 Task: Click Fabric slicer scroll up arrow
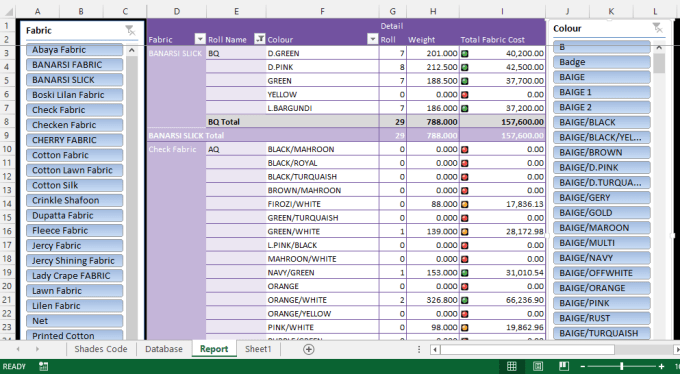pyautogui.click(x=131, y=50)
